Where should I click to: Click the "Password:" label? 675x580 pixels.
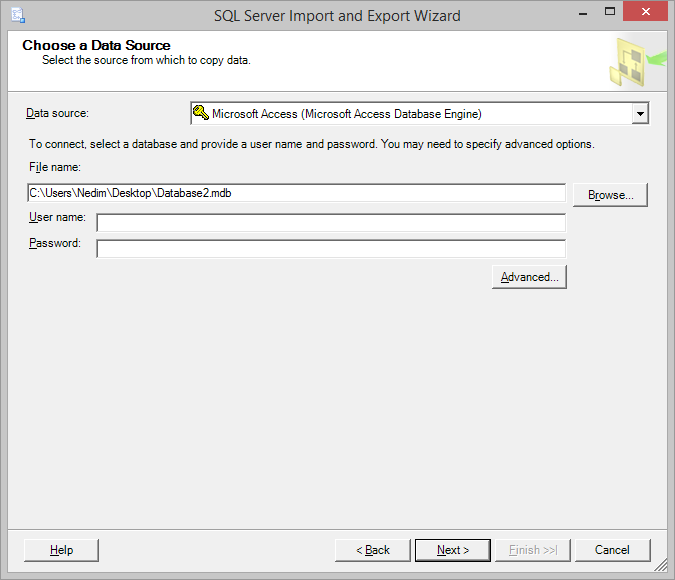[x=55, y=243]
